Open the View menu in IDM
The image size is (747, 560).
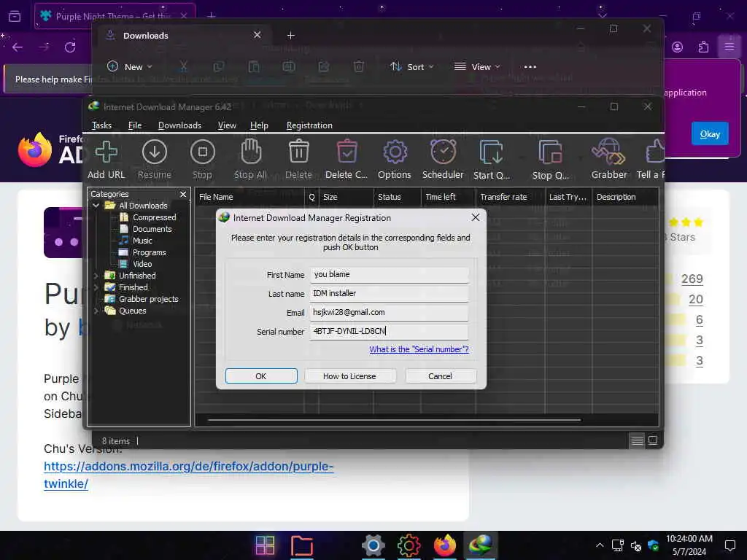tap(227, 125)
